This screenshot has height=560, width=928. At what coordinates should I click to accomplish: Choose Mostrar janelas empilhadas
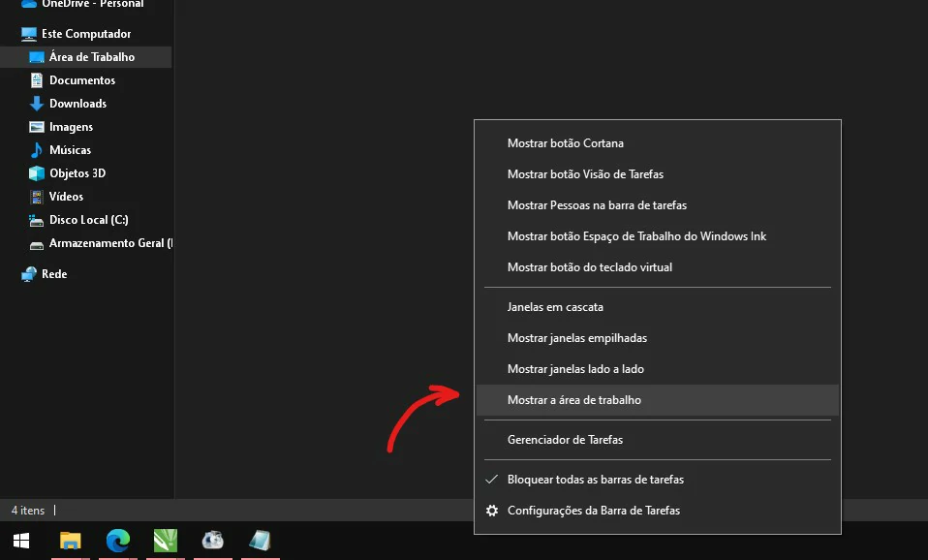point(658,338)
